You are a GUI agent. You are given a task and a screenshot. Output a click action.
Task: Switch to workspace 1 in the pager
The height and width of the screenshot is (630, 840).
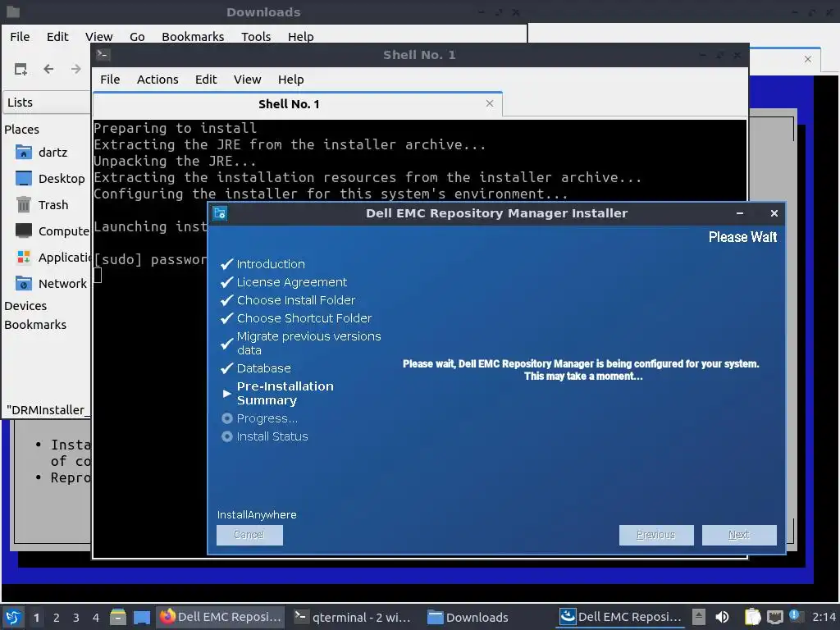click(x=36, y=618)
